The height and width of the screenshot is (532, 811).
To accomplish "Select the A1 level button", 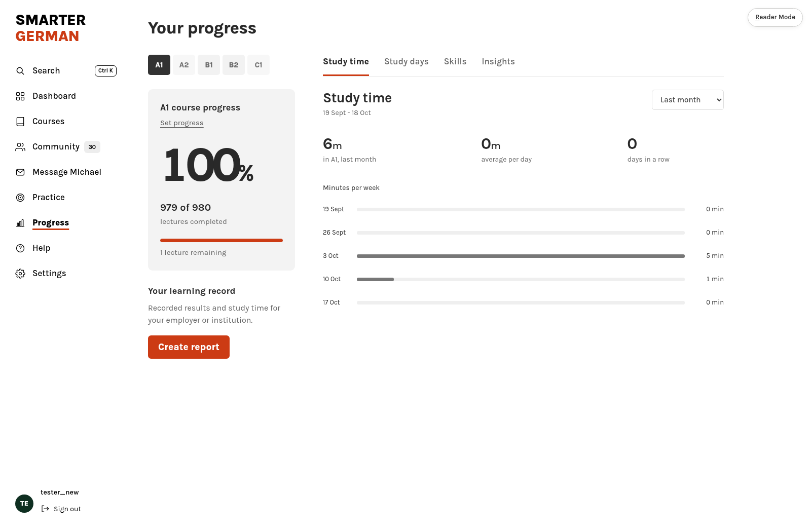I will click(x=159, y=65).
